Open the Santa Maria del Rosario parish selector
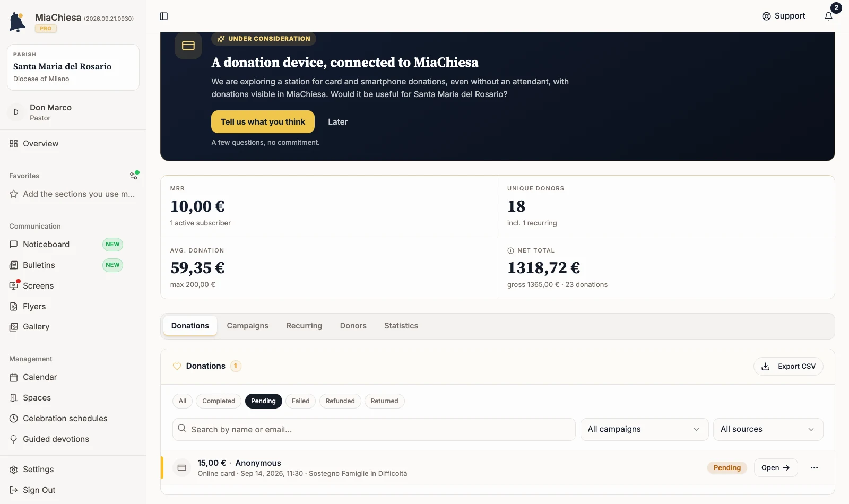This screenshot has width=849, height=504. coord(73,67)
